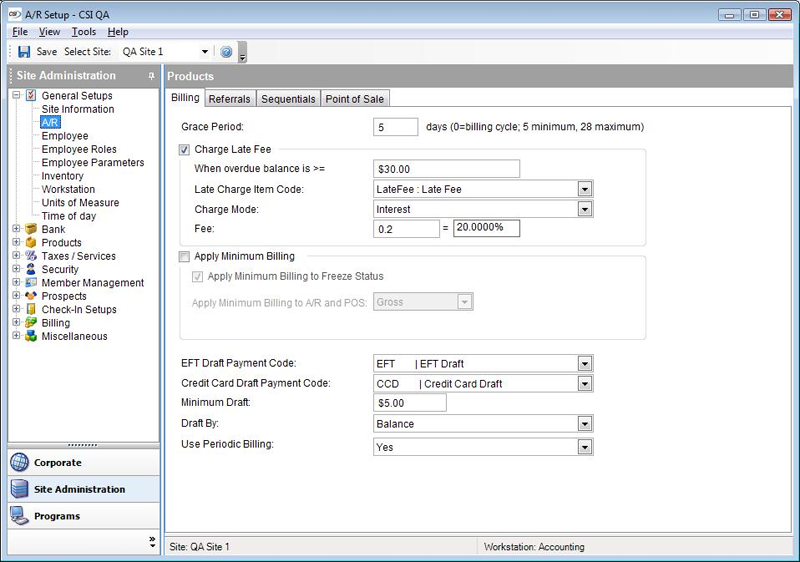
Task: Switch to the Referrals tab
Action: pyautogui.click(x=230, y=99)
